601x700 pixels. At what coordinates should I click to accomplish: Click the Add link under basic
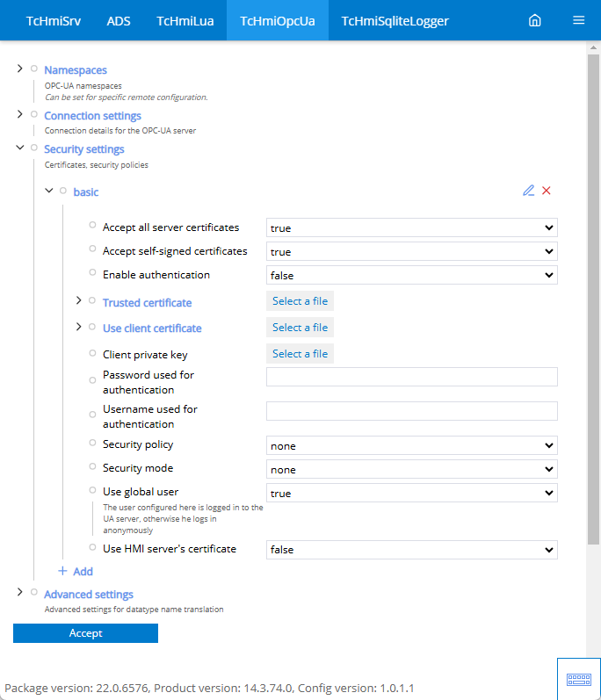coord(83,572)
